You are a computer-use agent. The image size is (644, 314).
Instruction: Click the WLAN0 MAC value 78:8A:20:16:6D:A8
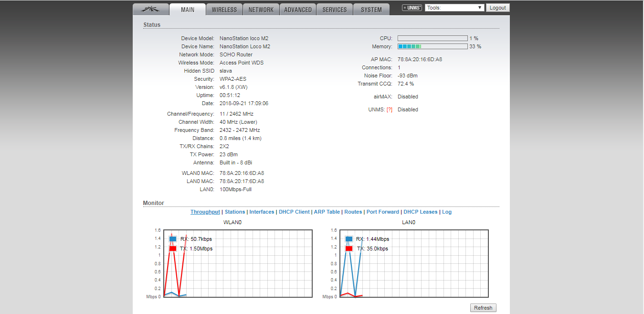pyautogui.click(x=242, y=173)
